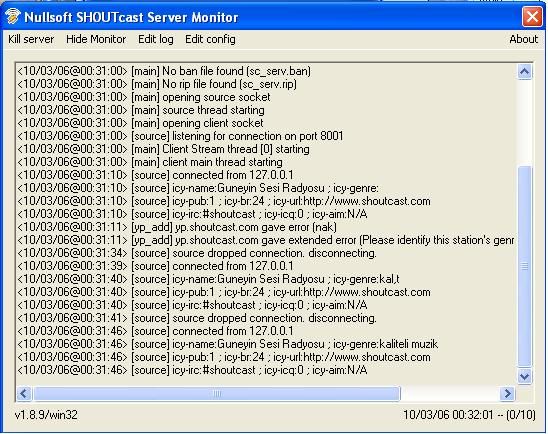Click empty horizontal scrollbar track right of thumb

click(x=450, y=394)
